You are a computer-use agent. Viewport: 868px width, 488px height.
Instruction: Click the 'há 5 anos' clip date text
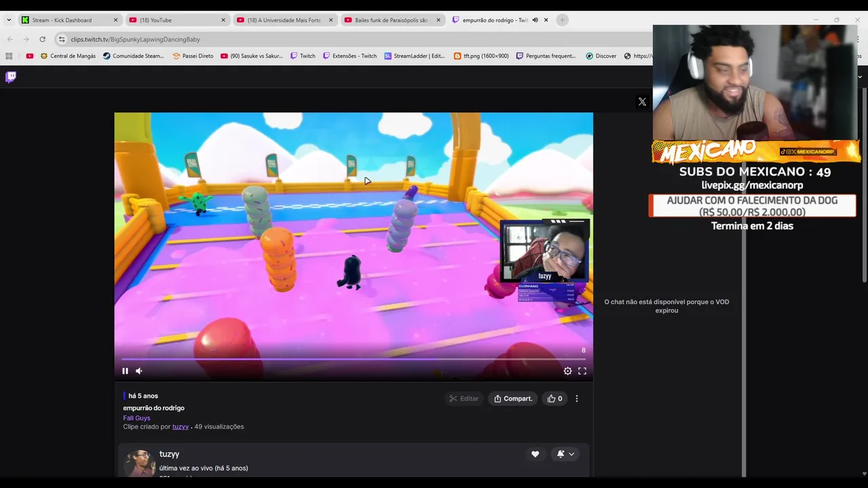(143, 396)
